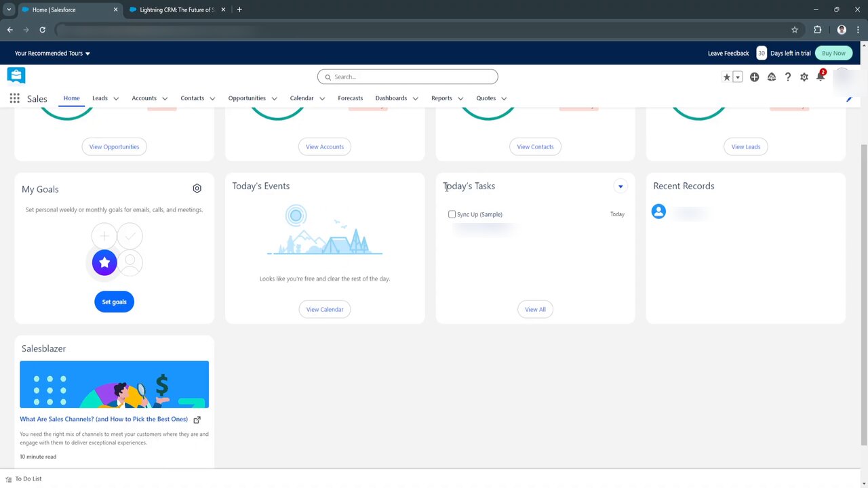Open the browser extensions puzzle icon
Screen dimensions: 868x488
coord(817,30)
